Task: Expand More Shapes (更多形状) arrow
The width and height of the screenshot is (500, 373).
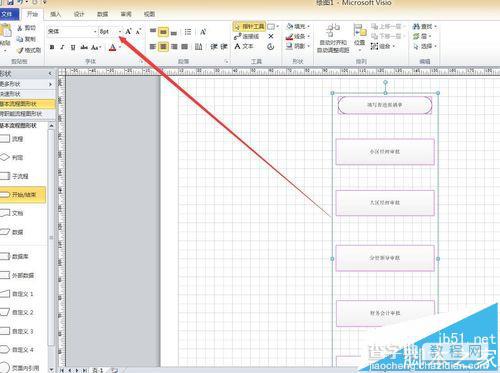Action: tap(50, 84)
